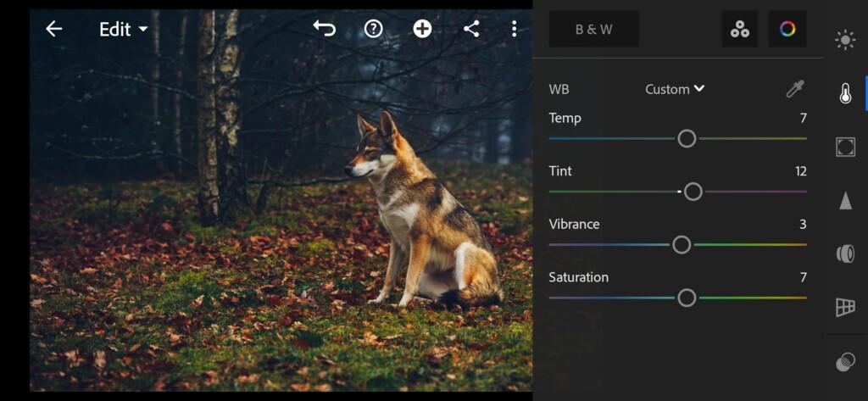Viewport: 868px width, 401px height.
Task: Open the three-dot overflow menu
Action: [x=515, y=29]
